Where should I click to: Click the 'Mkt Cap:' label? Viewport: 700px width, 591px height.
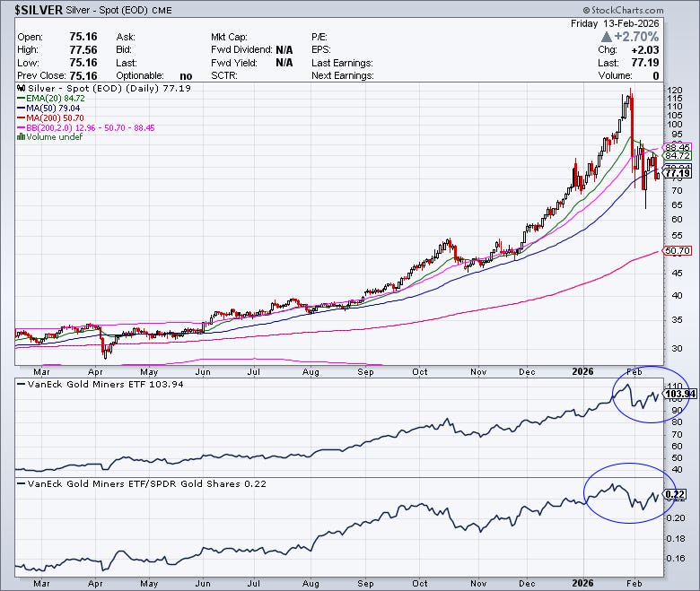click(229, 37)
